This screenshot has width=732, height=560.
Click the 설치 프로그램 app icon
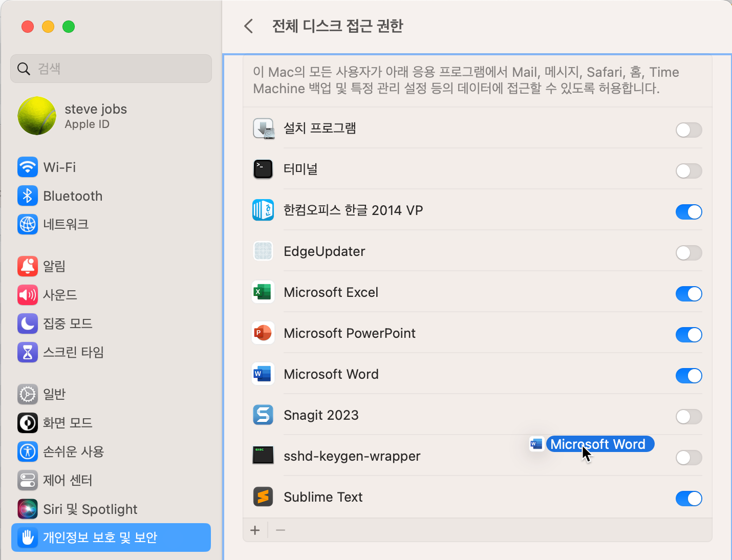[263, 128]
